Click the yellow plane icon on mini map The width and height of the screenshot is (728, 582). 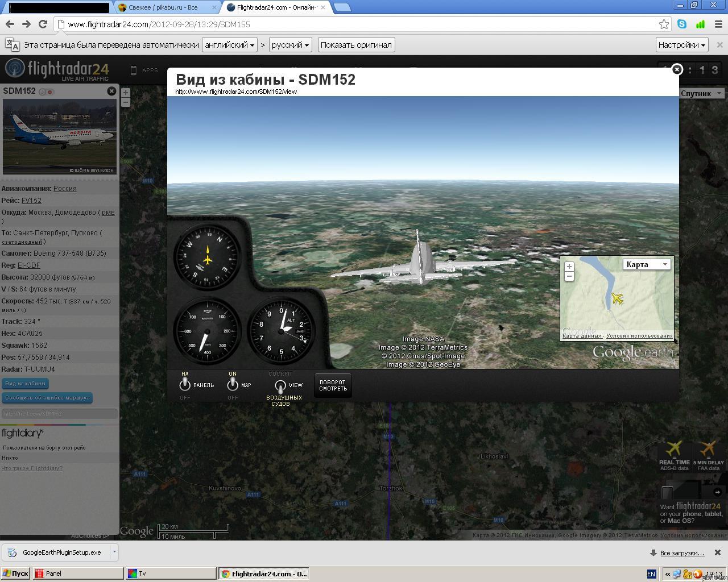point(617,298)
